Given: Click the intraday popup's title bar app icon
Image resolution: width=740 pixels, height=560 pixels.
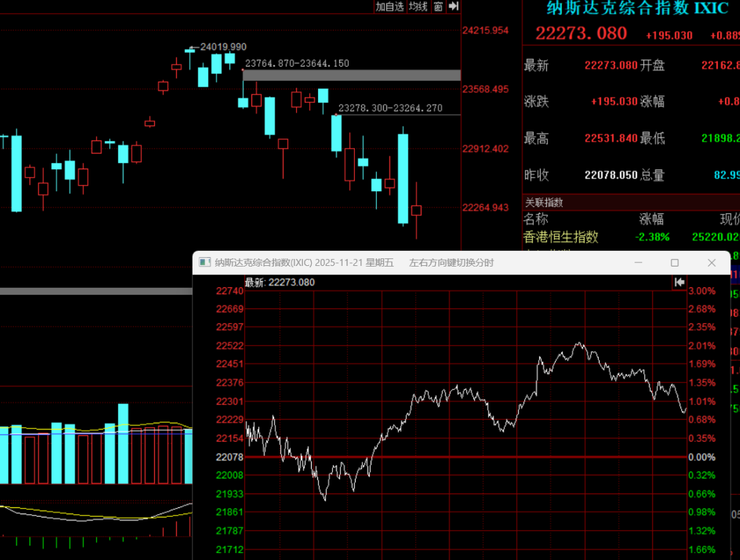Looking at the screenshot, I should click(x=204, y=263).
